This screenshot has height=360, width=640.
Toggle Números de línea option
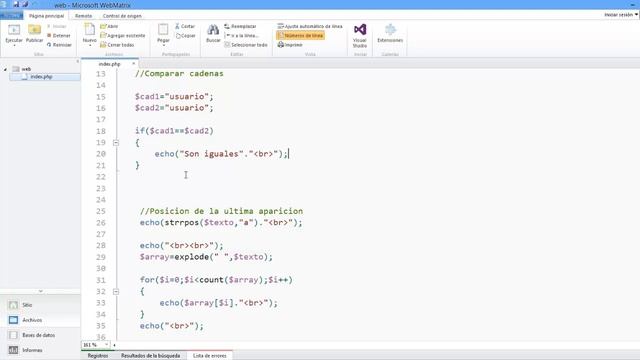pyautogui.click(x=300, y=36)
